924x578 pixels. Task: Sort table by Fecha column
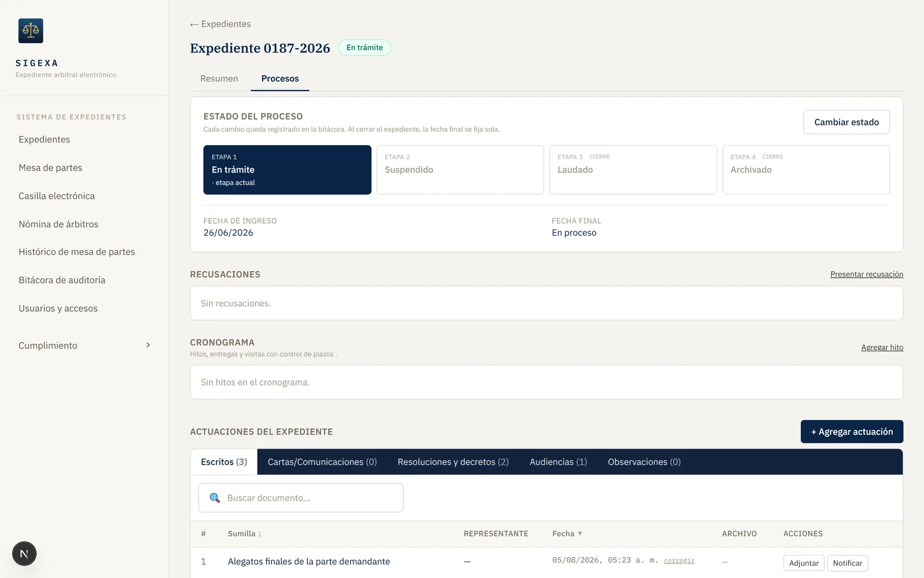567,533
